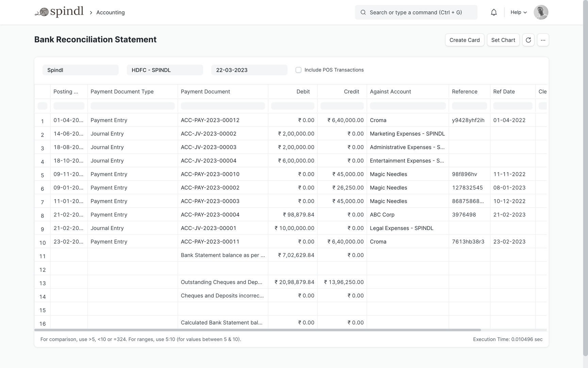Click the Bank Statement balance as per row
Viewport: 588px width, 368px height.
click(291, 255)
